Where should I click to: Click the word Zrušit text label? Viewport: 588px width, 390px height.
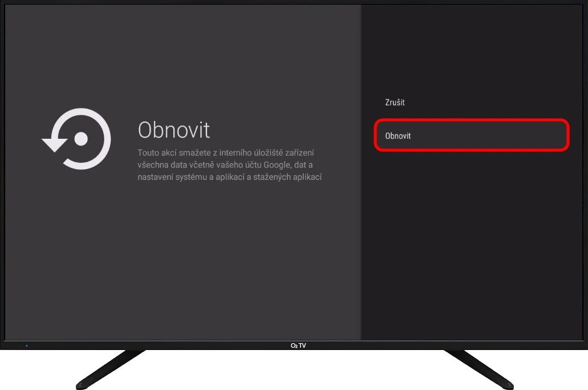[x=395, y=103]
